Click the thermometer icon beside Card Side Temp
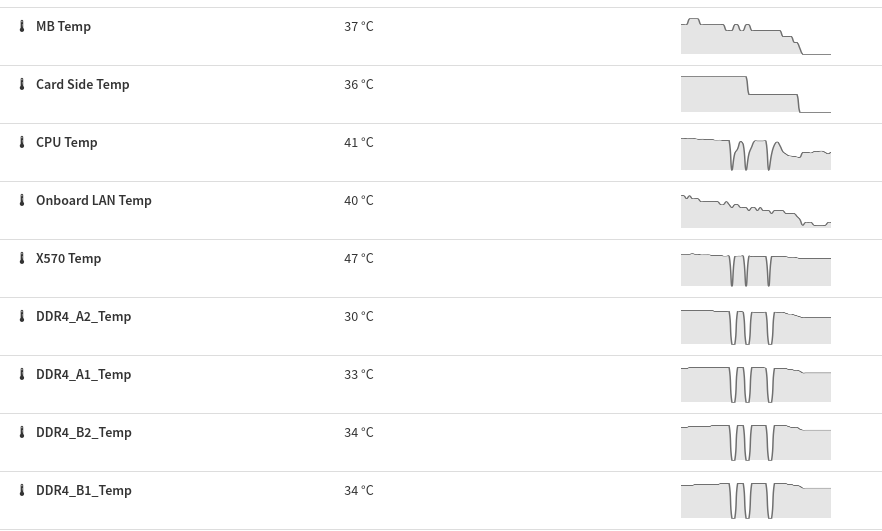The height and width of the screenshot is (531, 882). coord(22,84)
